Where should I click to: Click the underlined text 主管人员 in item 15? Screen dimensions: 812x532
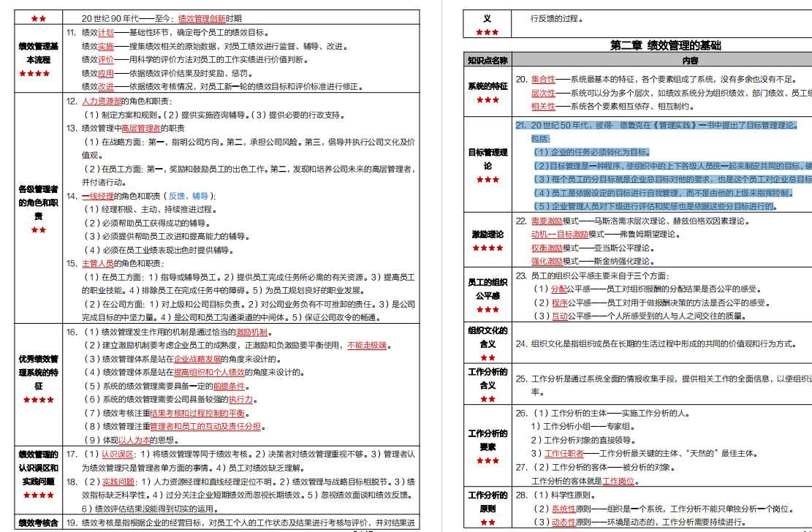click(x=98, y=263)
